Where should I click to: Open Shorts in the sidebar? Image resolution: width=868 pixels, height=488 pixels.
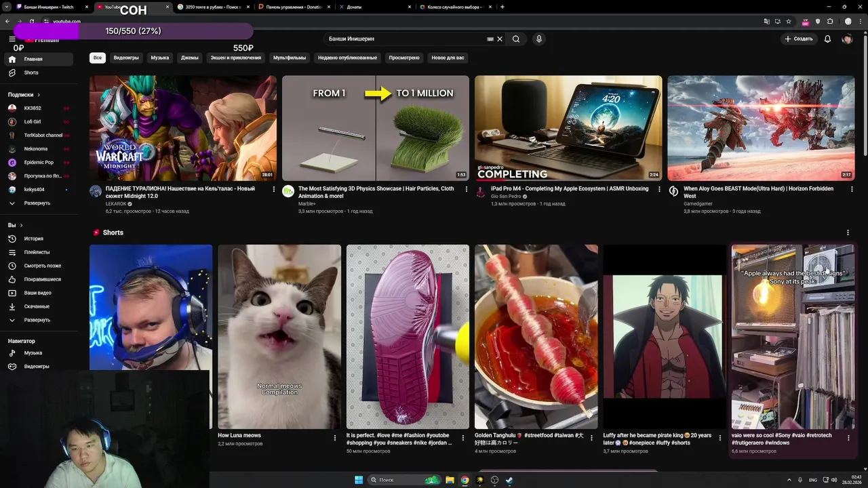(x=39, y=73)
